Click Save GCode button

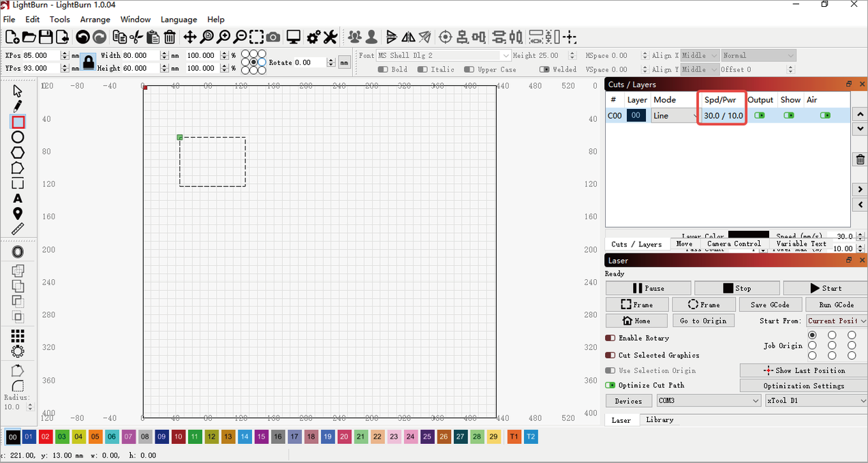point(770,305)
